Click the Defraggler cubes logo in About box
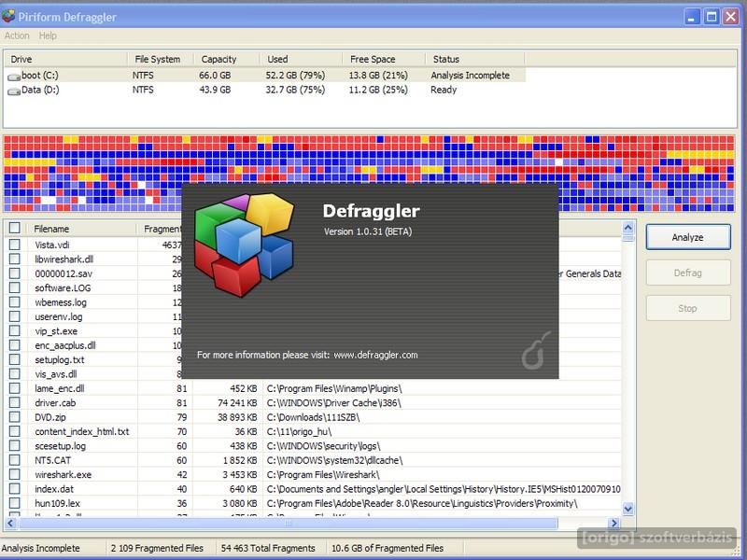The width and height of the screenshot is (747, 560). (x=244, y=245)
